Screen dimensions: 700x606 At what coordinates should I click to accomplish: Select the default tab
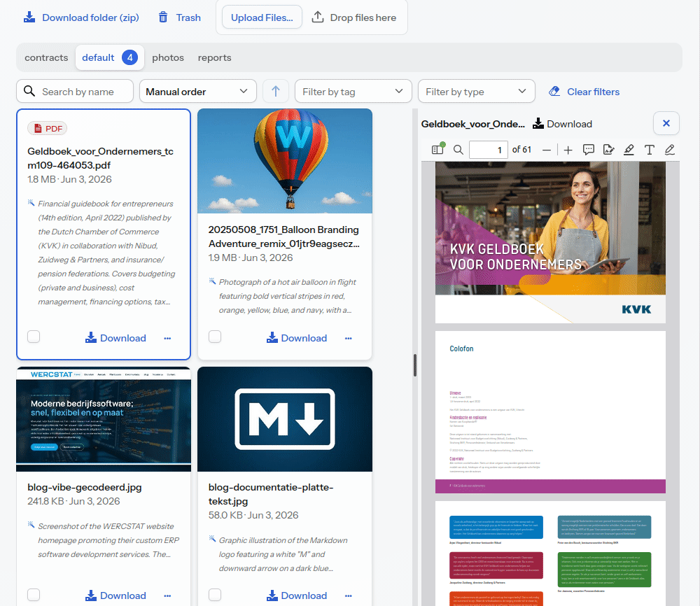click(109, 57)
